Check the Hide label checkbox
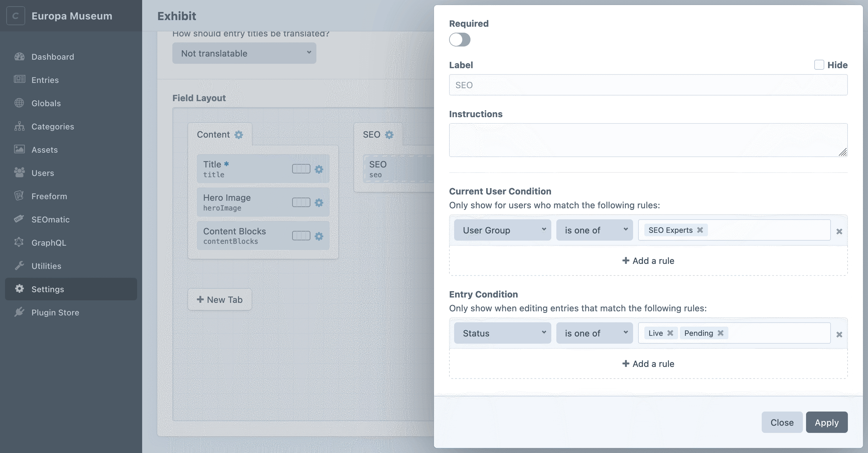This screenshot has height=453, width=868. point(819,65)
